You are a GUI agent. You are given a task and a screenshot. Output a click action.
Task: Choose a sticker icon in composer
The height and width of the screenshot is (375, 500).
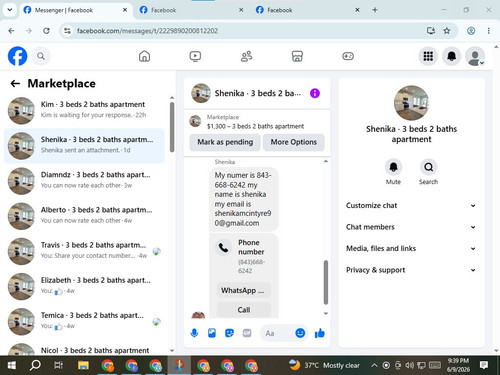(229, 333)
